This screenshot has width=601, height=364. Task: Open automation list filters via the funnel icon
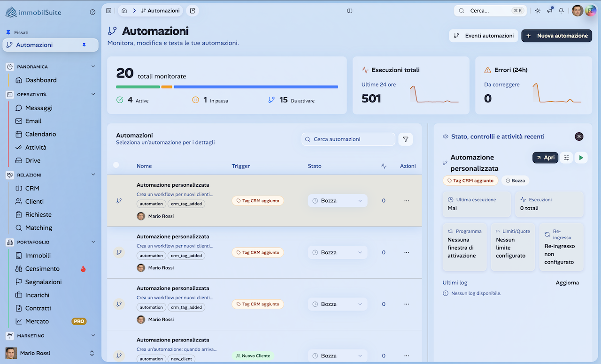point(406,139)
